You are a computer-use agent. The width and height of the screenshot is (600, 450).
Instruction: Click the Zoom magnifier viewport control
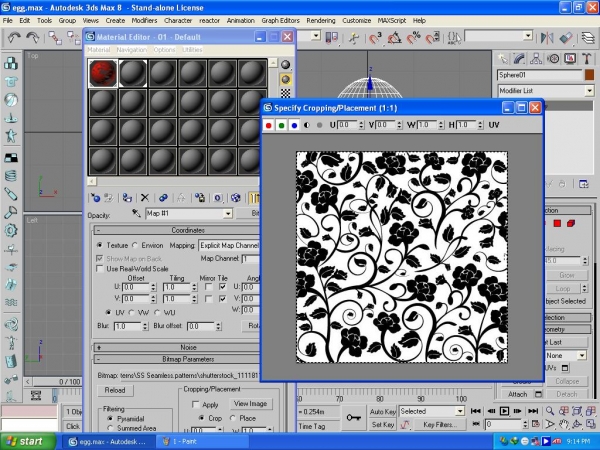pyautogui.click(x=550, y=411)
